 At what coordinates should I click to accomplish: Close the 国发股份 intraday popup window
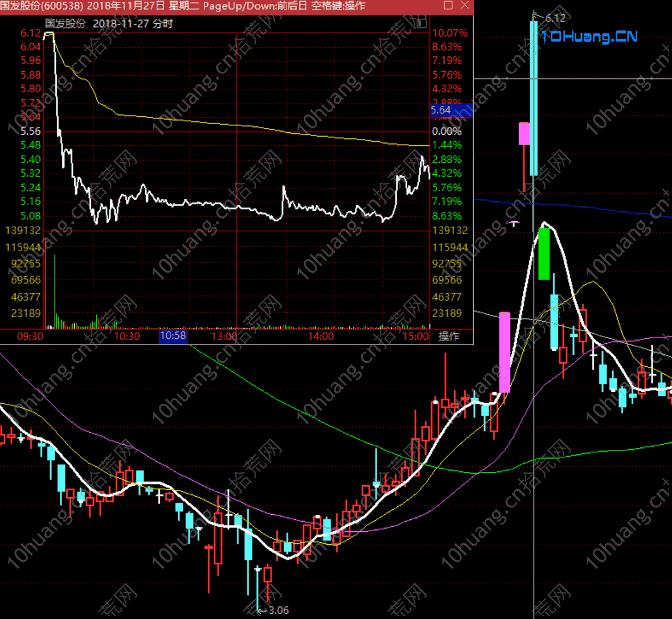point(465,5)
